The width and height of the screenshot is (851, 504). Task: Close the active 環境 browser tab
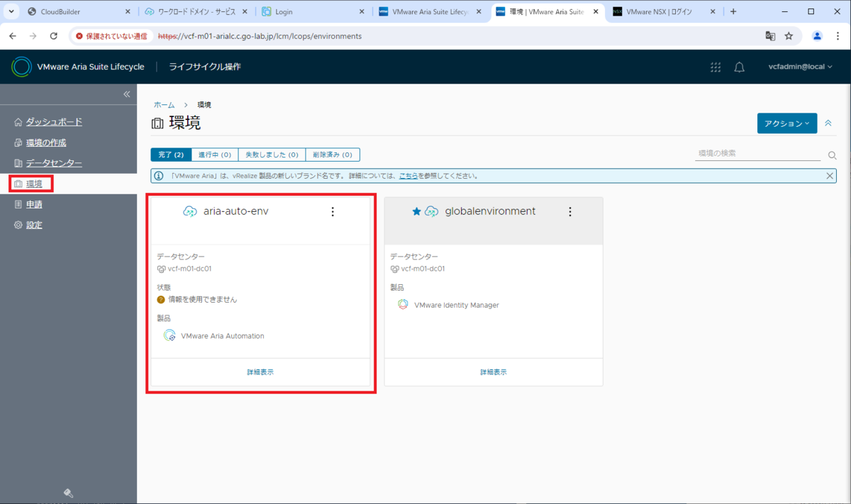coord(596,12)
